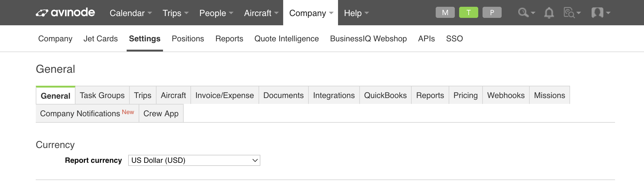The height and width of the screenshot is (185, 644).
Task: Open the Help menu
Action: coord(356,13)
